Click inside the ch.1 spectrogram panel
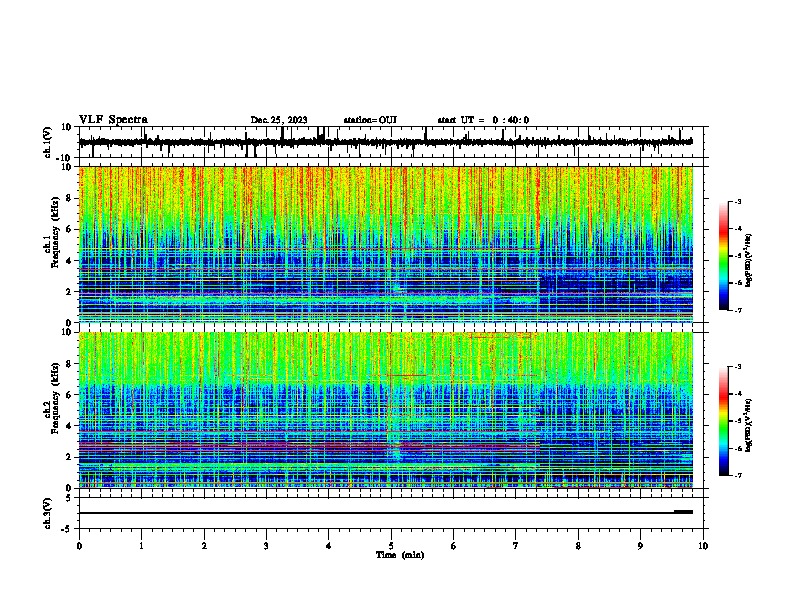The image size is (792, 612). tap(385, 244)
